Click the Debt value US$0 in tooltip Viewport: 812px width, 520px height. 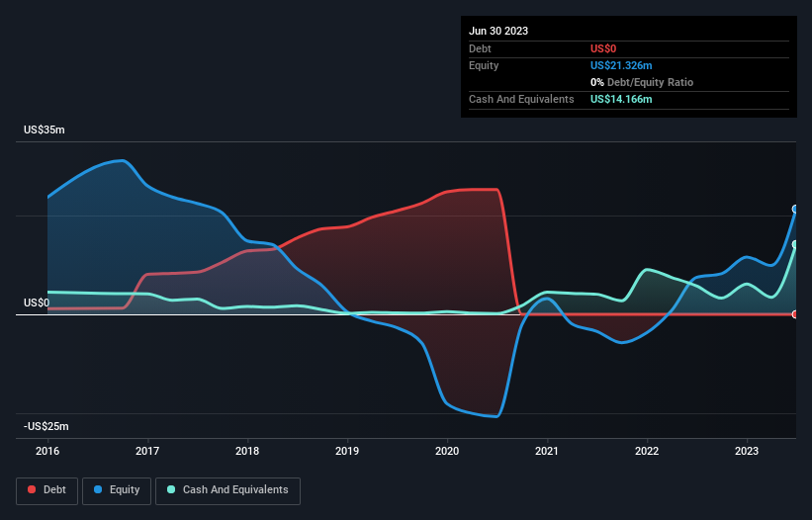click(x=603, y=48)
